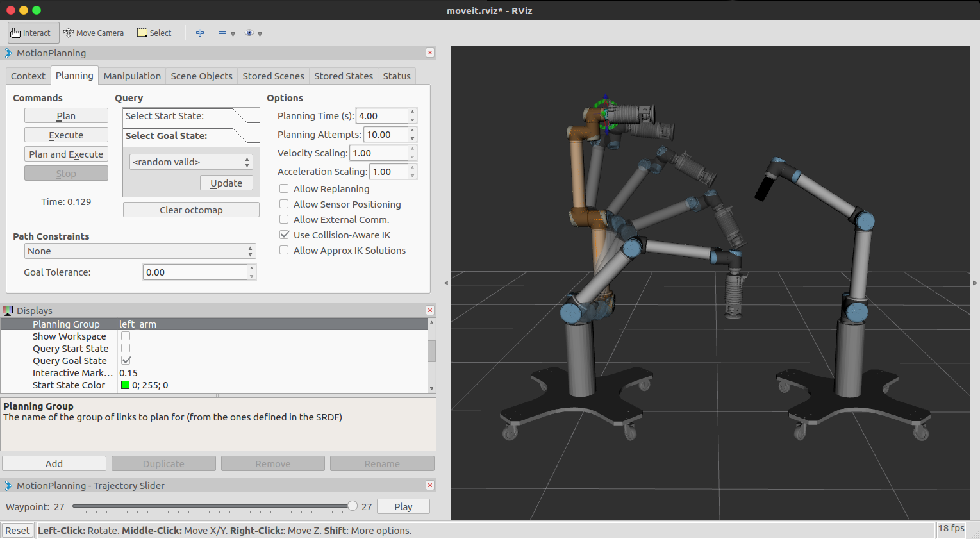Viewport: 980px width, 539px height.
Task: Click the Trajectory Slider panel icon
Action: pyautogui.click(x=8, y=486)
